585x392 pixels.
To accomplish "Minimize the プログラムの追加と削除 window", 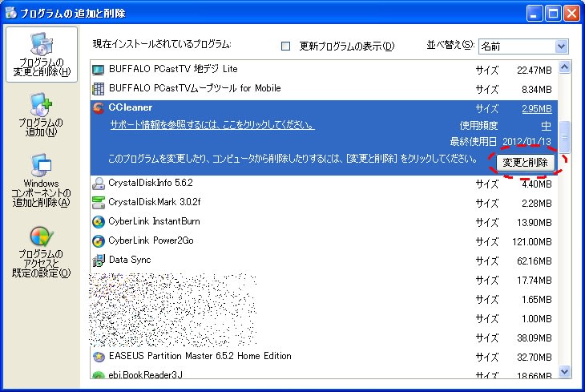I will coord(535,14).
